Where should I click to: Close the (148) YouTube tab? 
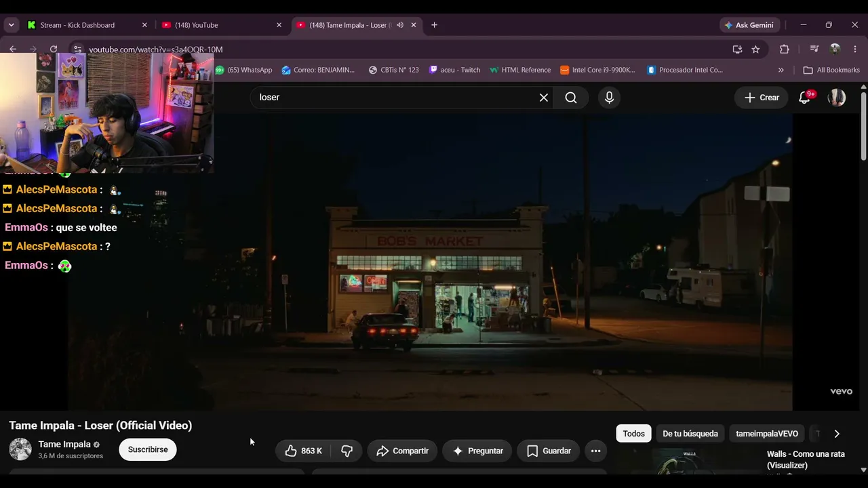pyautogui.click(x=279, y=25)
